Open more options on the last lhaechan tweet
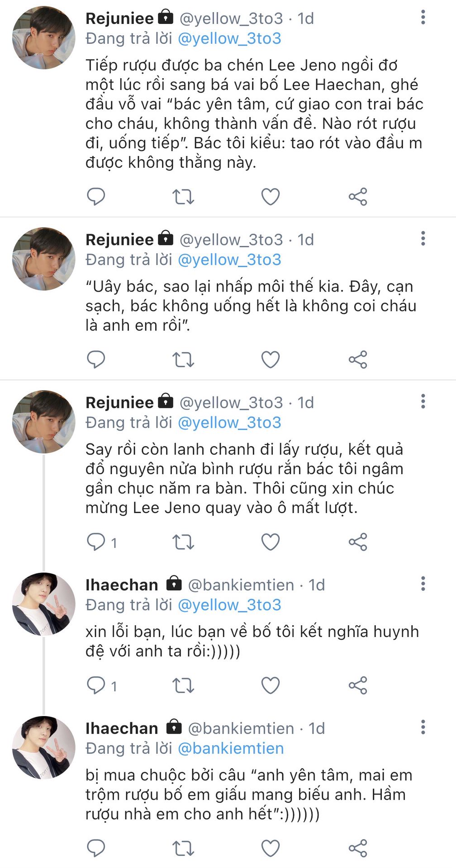This screenshot has width=456, height=868. point(423,727)
